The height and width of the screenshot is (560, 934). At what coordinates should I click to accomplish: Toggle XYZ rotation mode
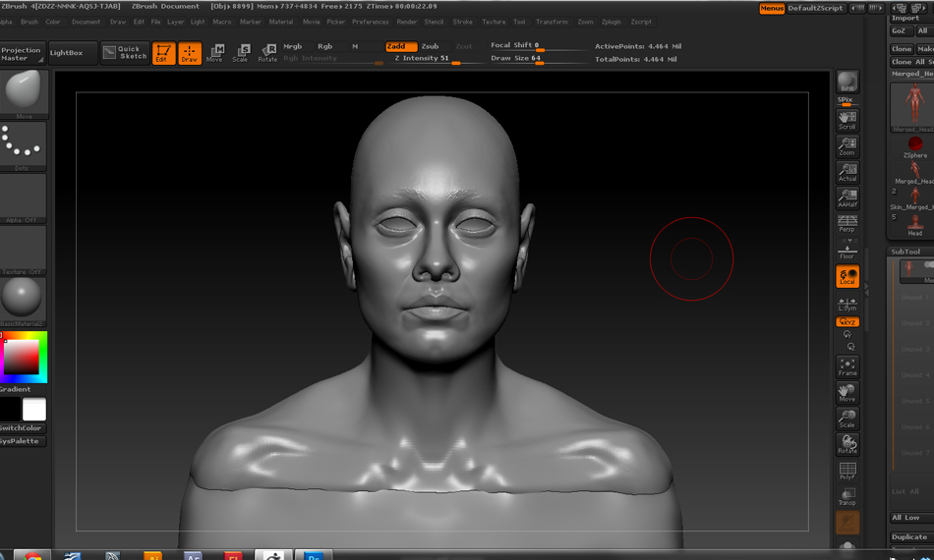pos(847,322)
